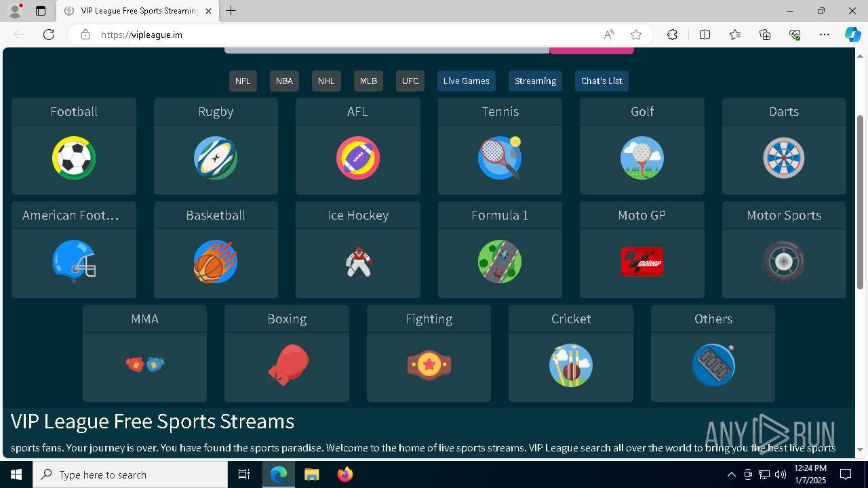Select the AFL ball icon
Screen dimensions: 868x488
tap(358, 158)
